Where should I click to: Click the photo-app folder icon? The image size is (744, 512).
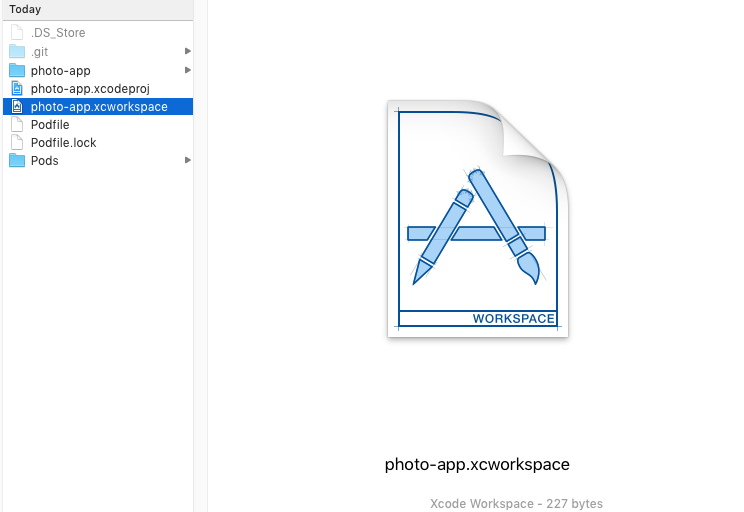(x=17, y=70)
